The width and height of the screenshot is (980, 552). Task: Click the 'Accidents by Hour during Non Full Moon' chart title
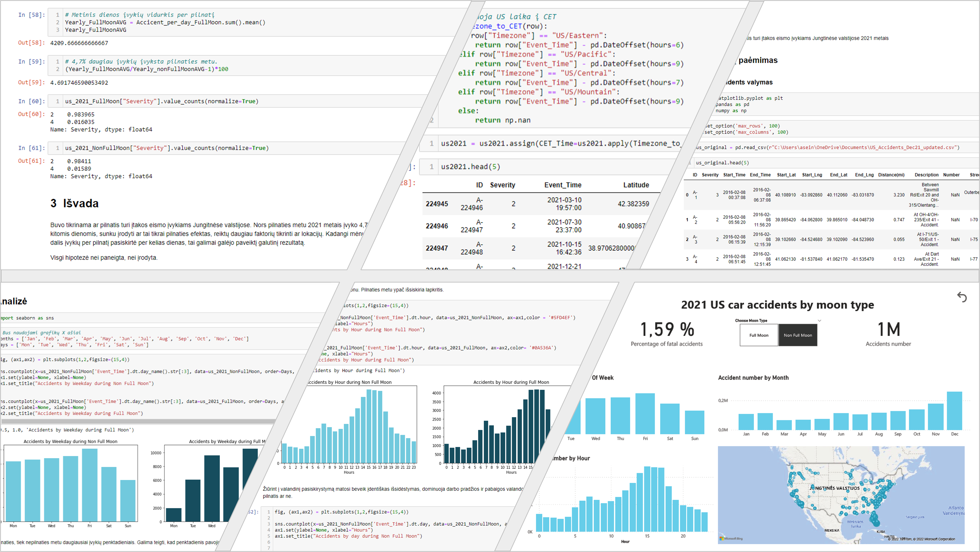point(349,382)
